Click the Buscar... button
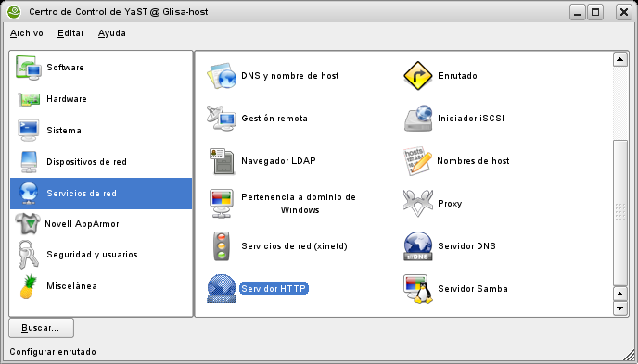Viewport: 638px width, 364px height. tap(41, 328)
